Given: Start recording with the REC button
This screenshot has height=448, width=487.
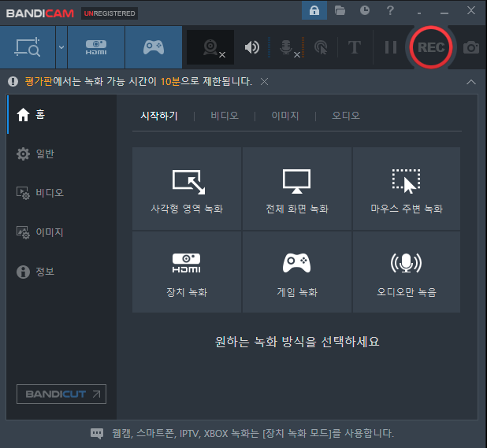Looking at the screenshot, I should pyautogui.click(x=431, y=47).
